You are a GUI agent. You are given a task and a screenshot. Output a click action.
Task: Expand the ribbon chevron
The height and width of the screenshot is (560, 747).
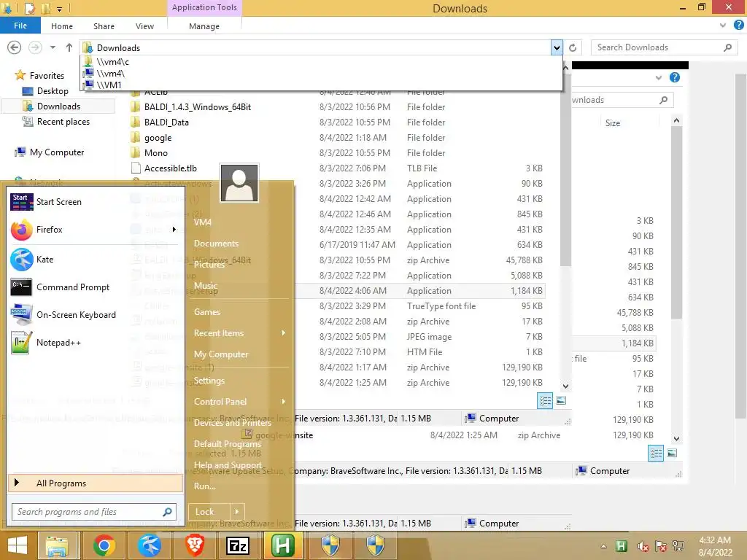[723, 26]
